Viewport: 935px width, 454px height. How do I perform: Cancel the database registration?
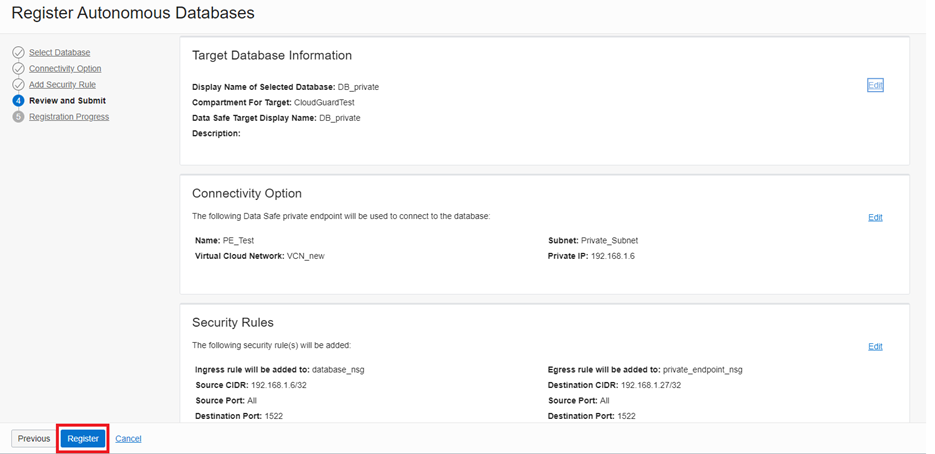point(128,438)
